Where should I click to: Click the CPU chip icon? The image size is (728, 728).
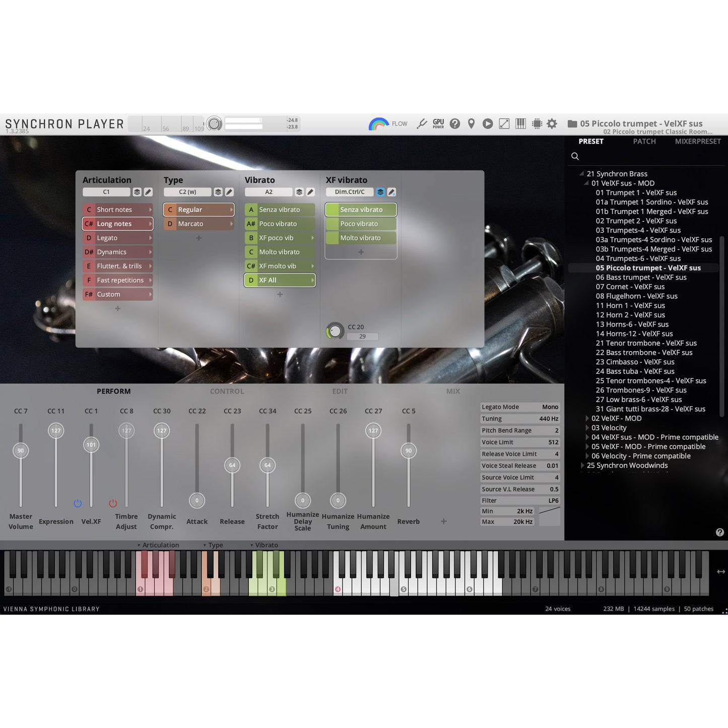click(537, 123)
